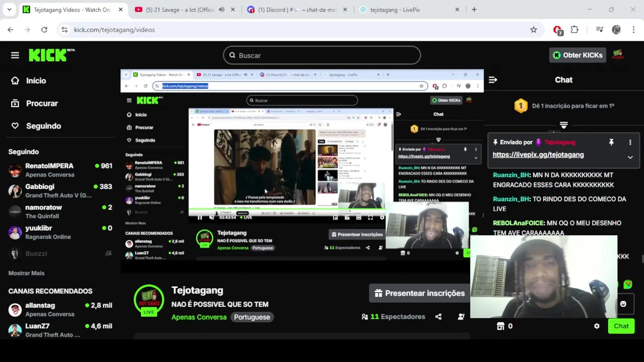Click REBOLAnaFOICE username in chat

518,223
